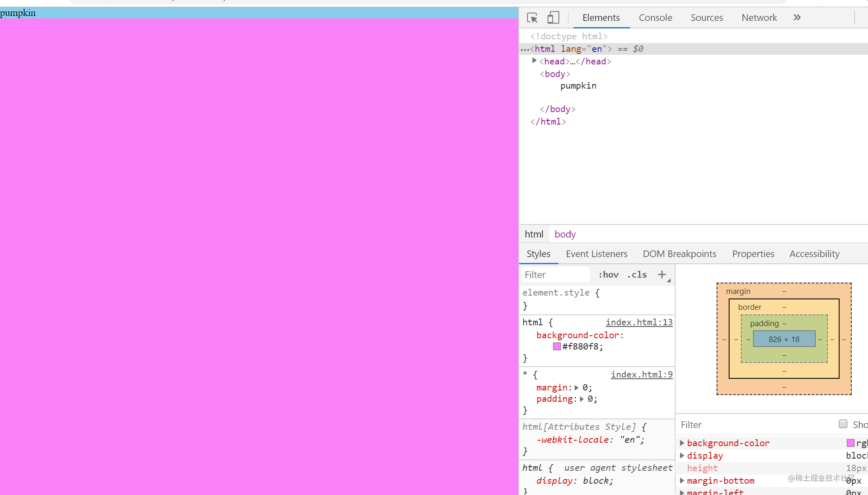The width and height of the screenshot is (868, 495).
Task: Click the pumpkin text on the page
Action: pos(18,13)
